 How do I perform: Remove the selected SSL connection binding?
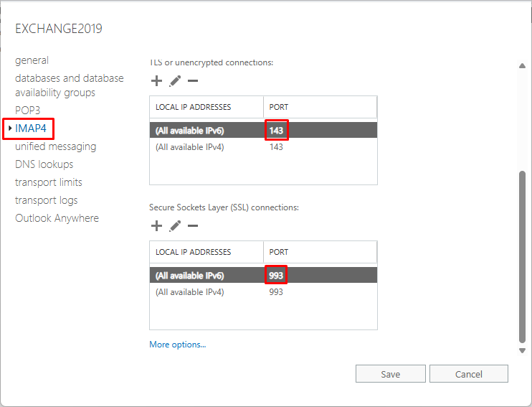pyautogui.click(x=193, y=226)
